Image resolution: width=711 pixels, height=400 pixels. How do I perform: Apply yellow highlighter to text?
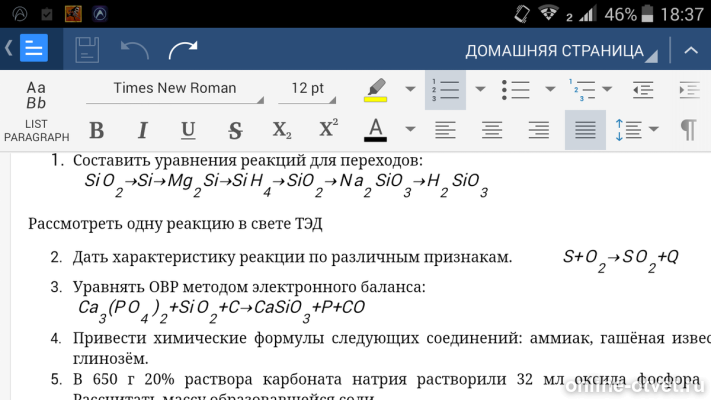tap(375, 90)
